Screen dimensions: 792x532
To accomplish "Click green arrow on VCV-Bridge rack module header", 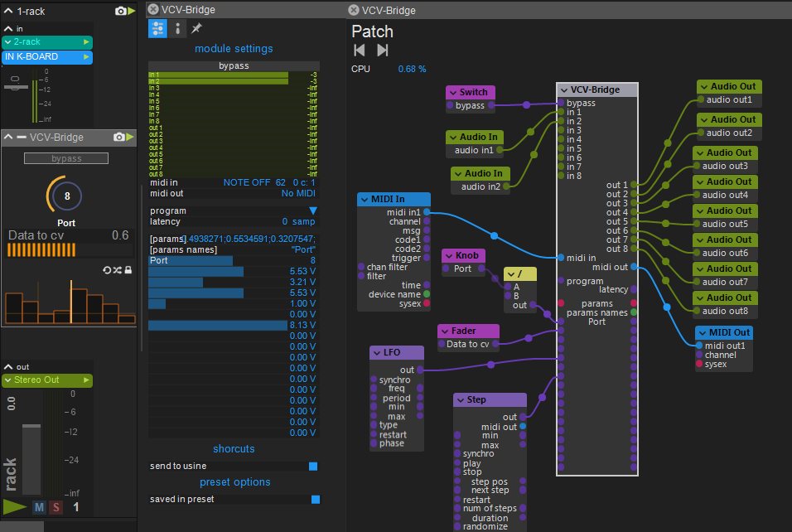I will pyautogui.click(x=130, y=137).
